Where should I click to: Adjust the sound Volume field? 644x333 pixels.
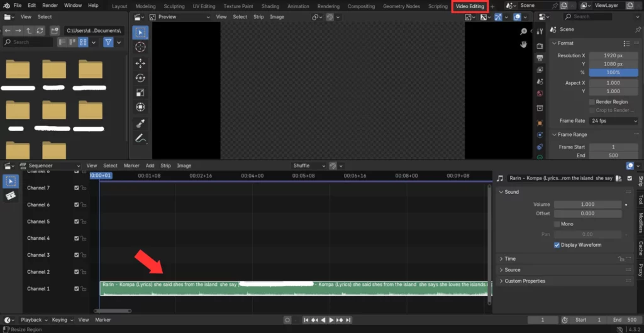coord(587,205)
